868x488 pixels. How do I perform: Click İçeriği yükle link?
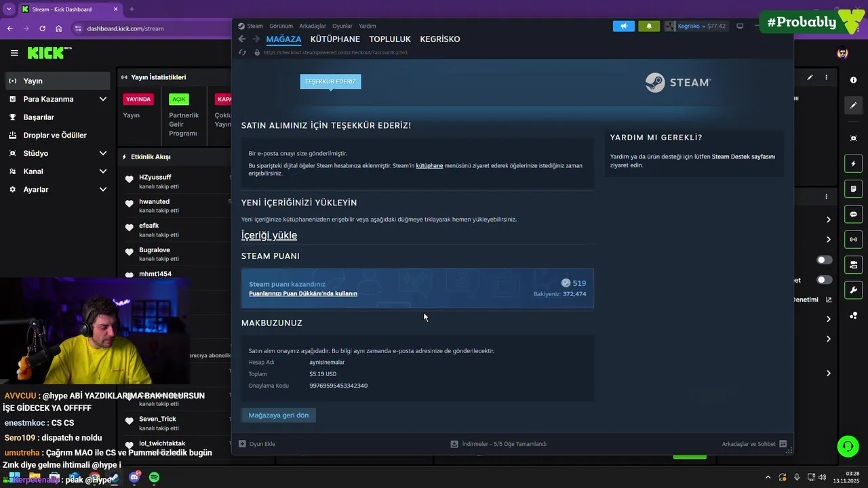269,235
